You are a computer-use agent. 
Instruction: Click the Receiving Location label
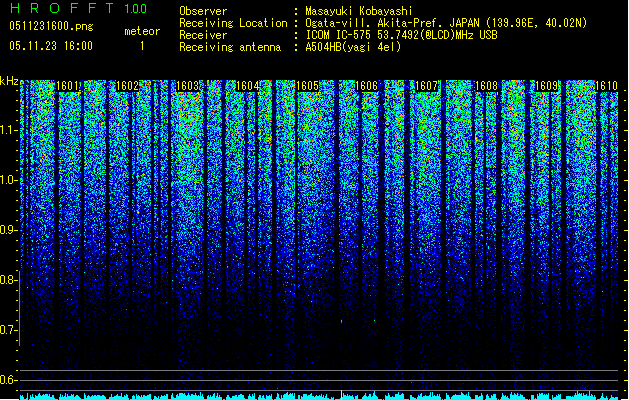233,23
